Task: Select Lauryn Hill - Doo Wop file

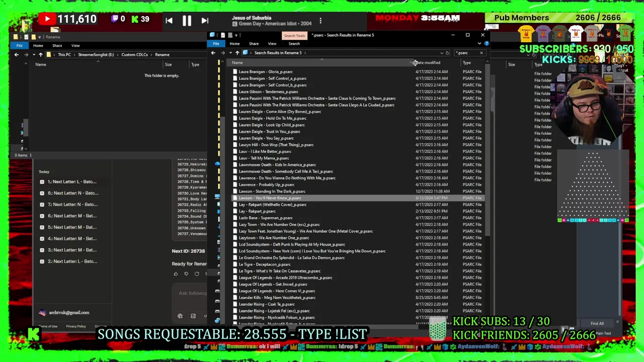Action: (x=276, y=145)
